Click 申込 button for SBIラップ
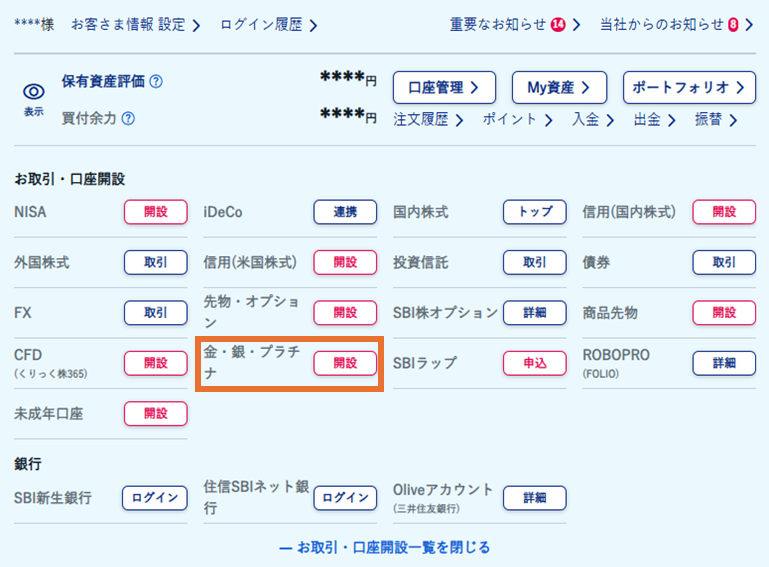 click(x=535, y=363)
